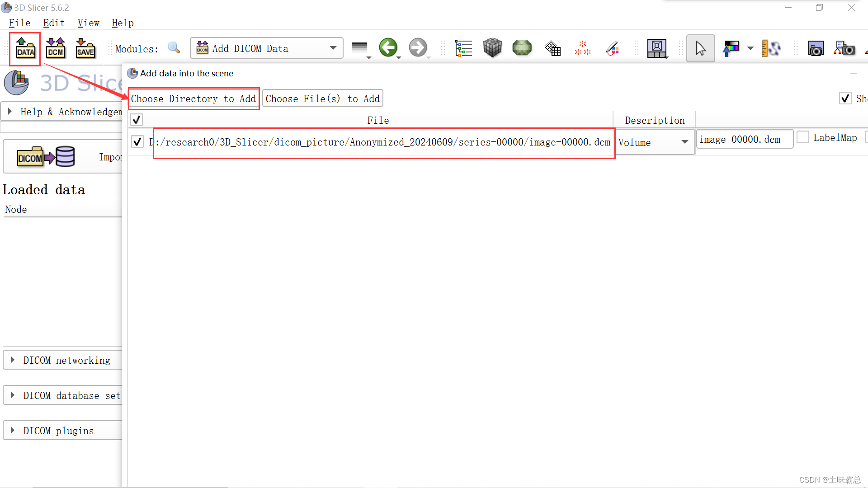Open the Markups fiducial icon
This screenshot has width=868, height=488.
point(582,48)
